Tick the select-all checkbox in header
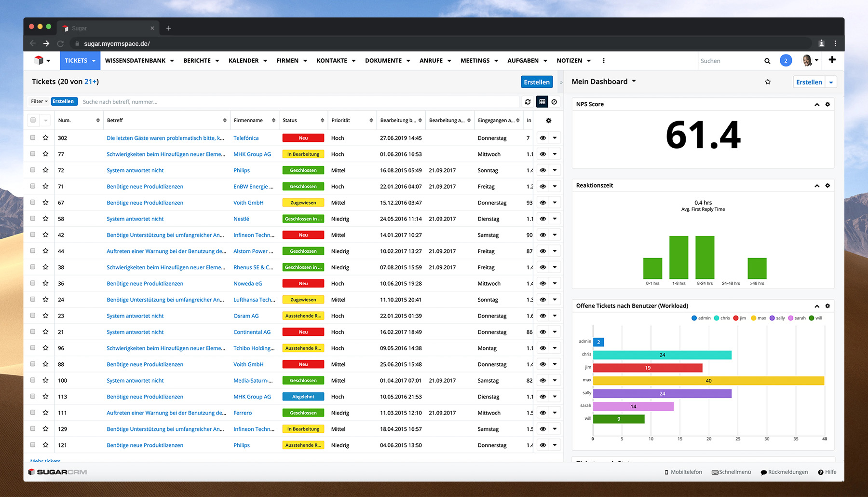The width and height of the screenshot is (868, 497). [33, 120]
